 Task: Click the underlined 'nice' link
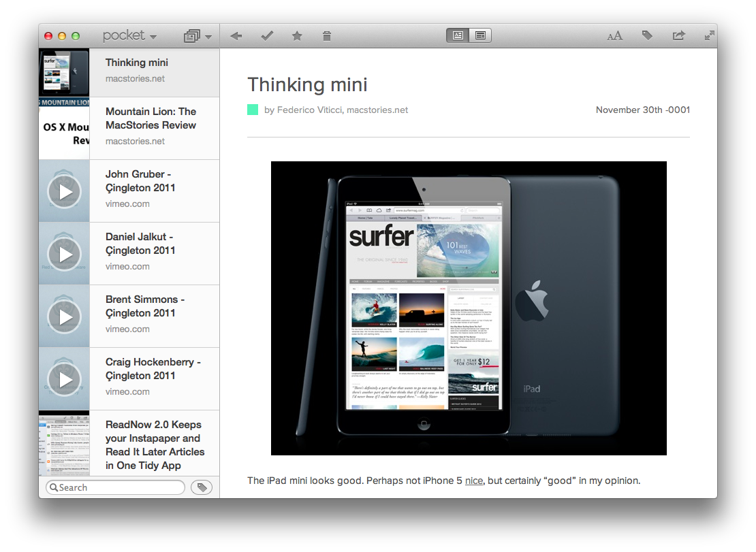pos(474,481)
